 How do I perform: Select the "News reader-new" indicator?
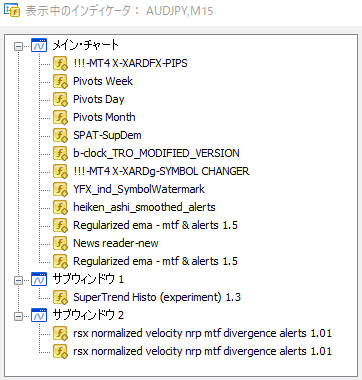tap(116, 243)
